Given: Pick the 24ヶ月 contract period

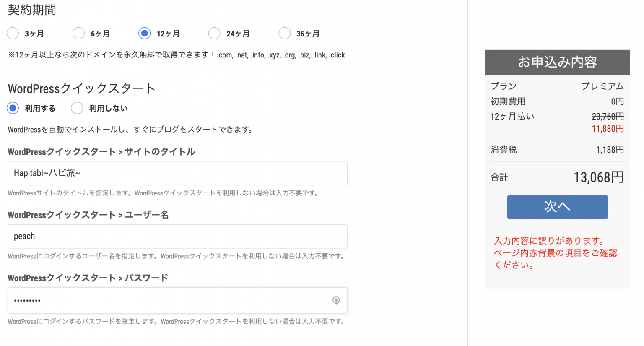Looking at the screenshot, I should 214,34.
